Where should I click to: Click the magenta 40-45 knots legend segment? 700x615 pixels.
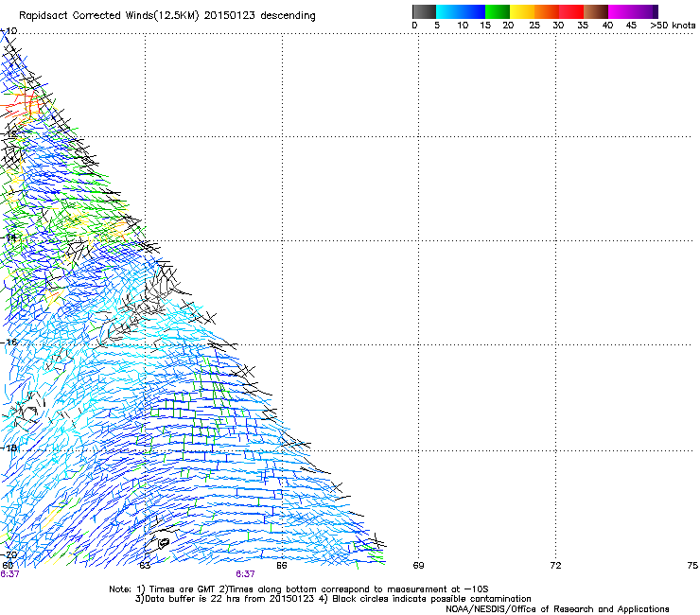pyautogui.click(x=621, y=11)
